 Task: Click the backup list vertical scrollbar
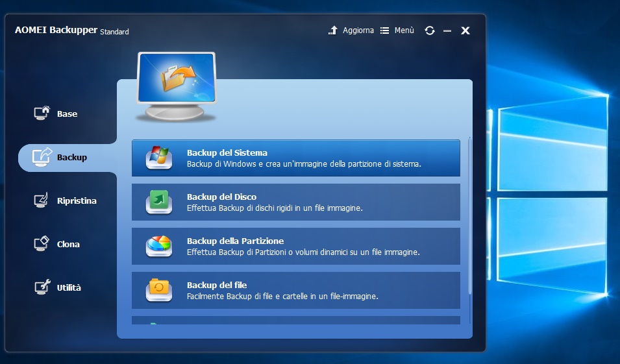[470, 216]
